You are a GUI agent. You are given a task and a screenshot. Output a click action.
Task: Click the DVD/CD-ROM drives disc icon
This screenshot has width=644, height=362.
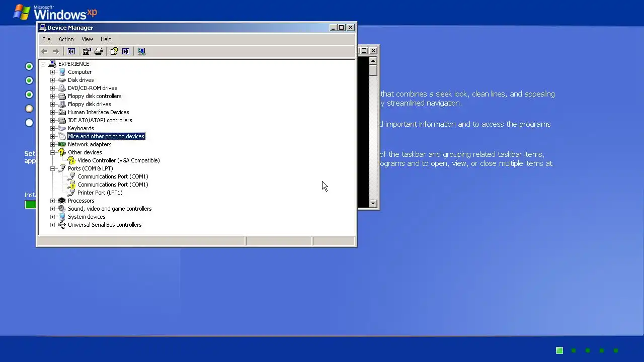pos(62,88)
